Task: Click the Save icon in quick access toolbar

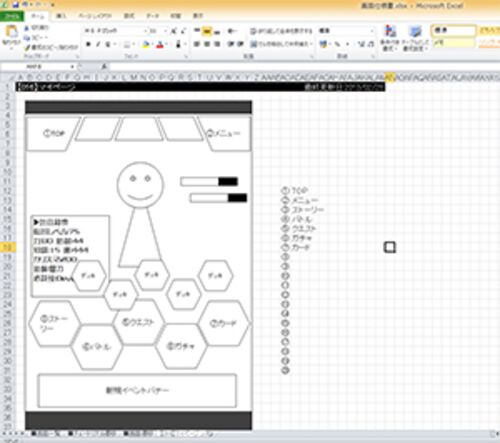Action: 15,5
